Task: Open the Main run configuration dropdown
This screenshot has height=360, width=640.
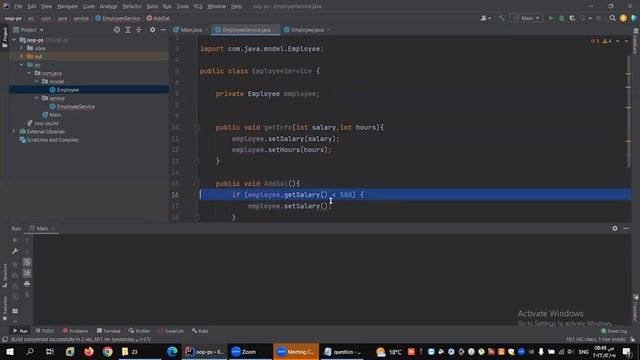Action: point(527,18)
